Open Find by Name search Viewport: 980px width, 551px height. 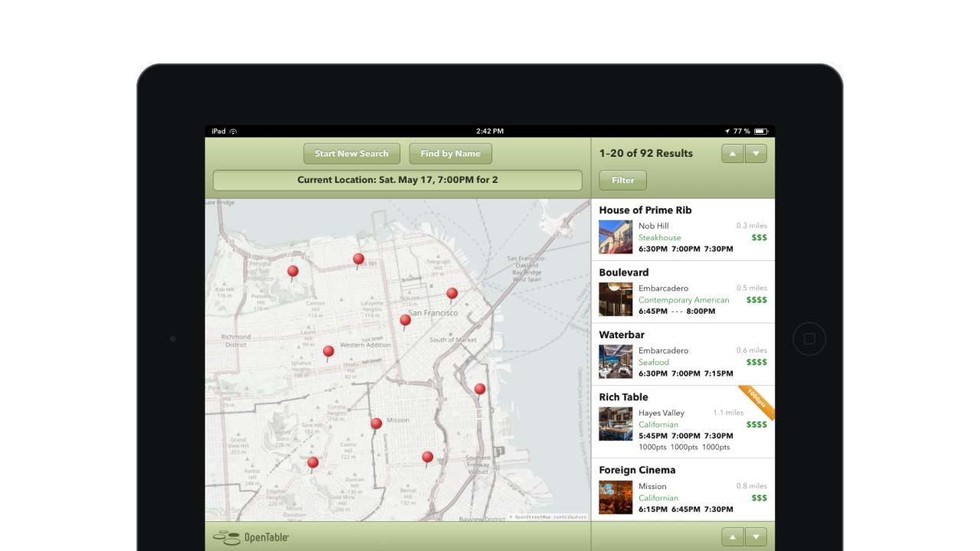(x=450, y=154)
